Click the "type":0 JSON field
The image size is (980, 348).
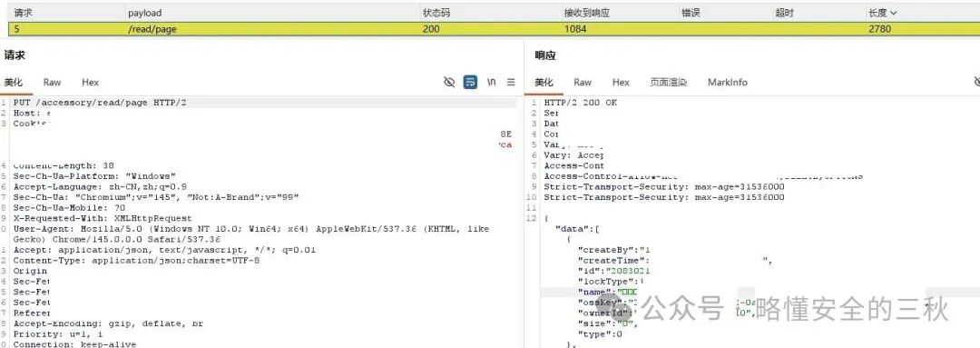[x=600, y=334]
